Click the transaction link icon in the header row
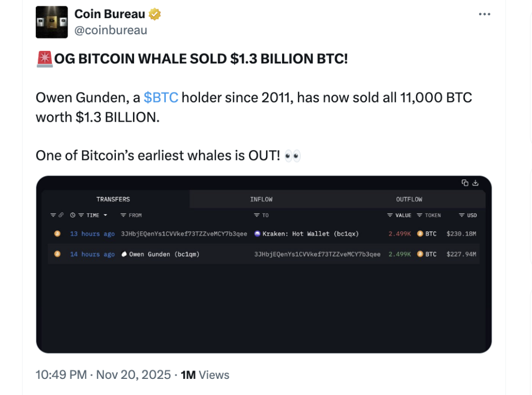Screen dimensions: 532x395 [x=61, y=215]
